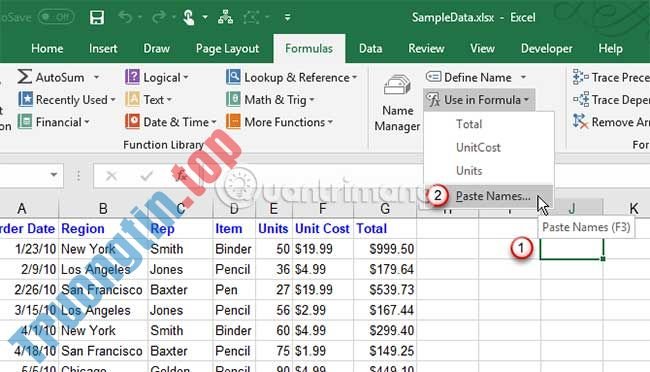Expand the AutoSum dropdown arrow
The height and width of the screenshot is (372, 650).
point(96,77)
